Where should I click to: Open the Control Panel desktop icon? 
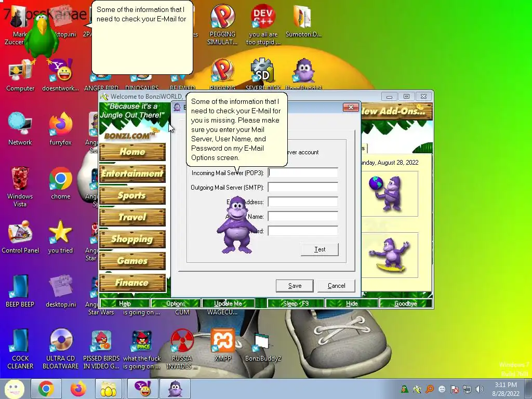pos(20,237)
